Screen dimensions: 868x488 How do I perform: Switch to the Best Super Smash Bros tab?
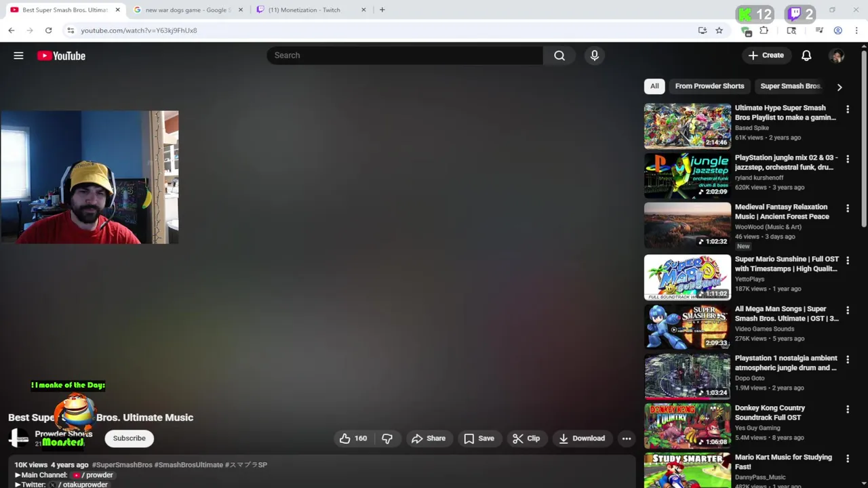pos(64,9)
